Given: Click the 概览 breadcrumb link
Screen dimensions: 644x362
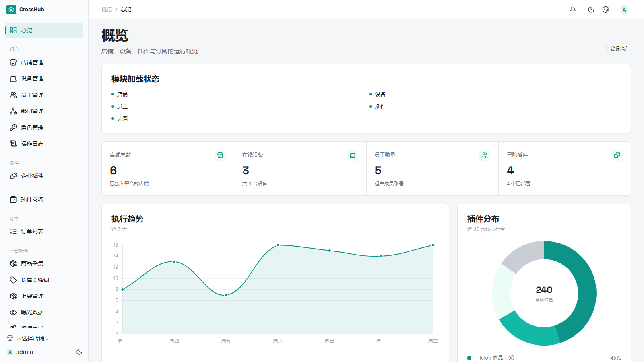Looking at the screenshot, I should (x=107, y=9).
